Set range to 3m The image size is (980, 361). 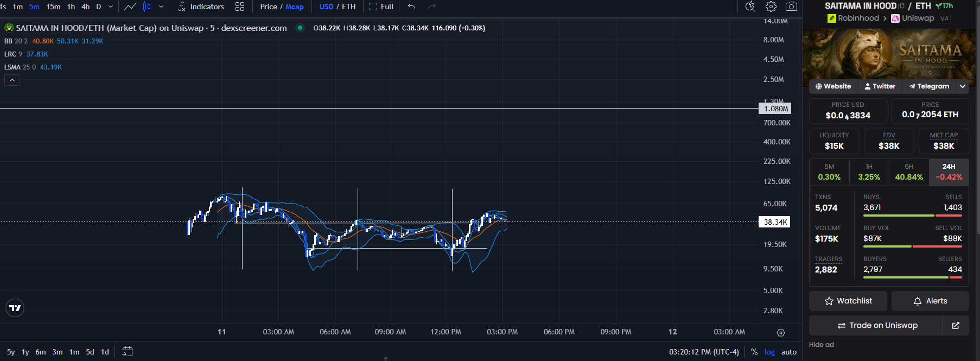(x=58, y=352)
